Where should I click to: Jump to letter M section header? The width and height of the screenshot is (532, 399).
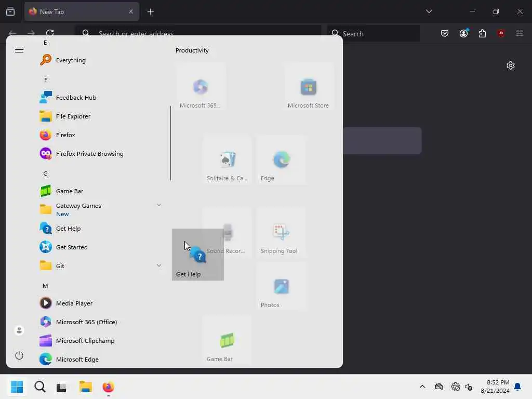coord(45,286)
